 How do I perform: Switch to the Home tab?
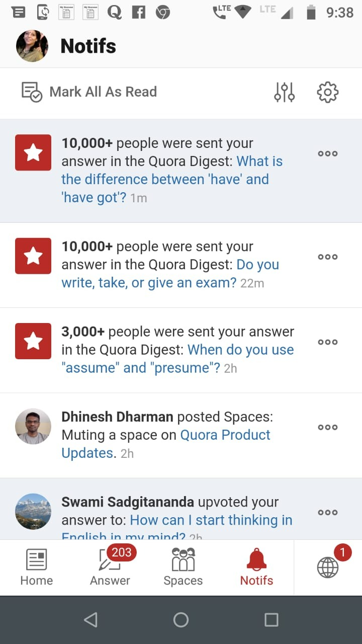36,568
